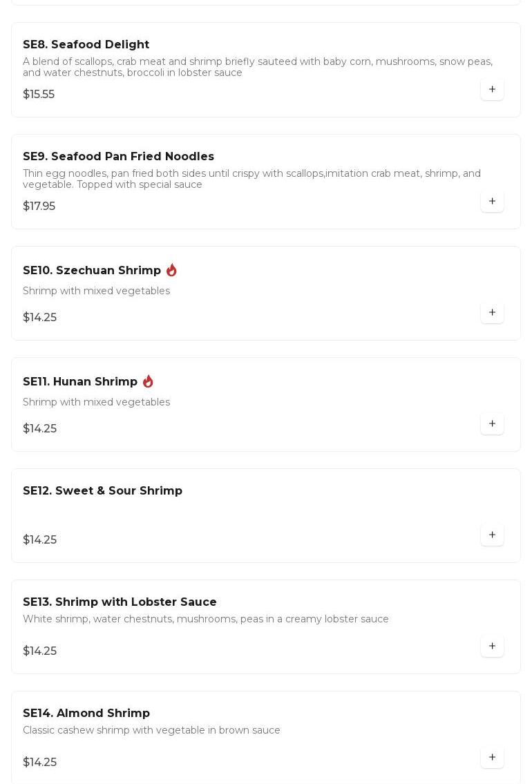This screenshot has width=532, height=784.
Task: Add Sweet & Sour Shrimp to cart
Action: [492, 535]
